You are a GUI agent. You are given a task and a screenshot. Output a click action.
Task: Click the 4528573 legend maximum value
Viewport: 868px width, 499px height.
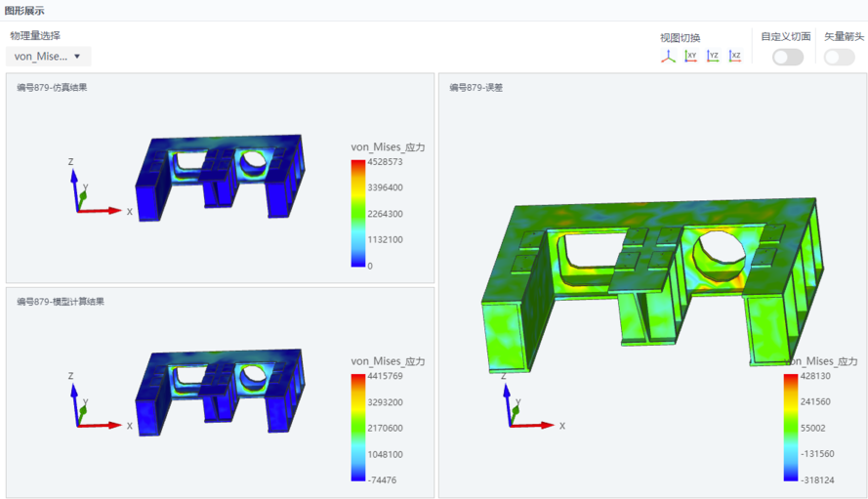pos(385,162)
